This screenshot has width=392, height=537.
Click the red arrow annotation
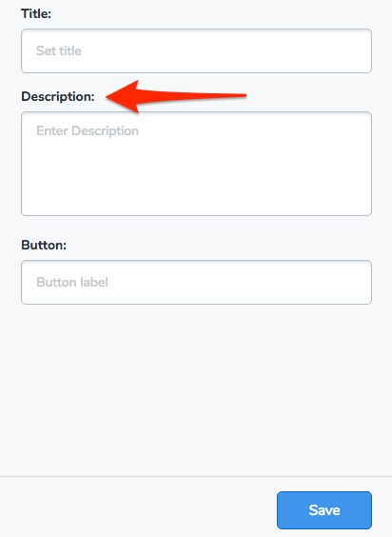(176, 96)
